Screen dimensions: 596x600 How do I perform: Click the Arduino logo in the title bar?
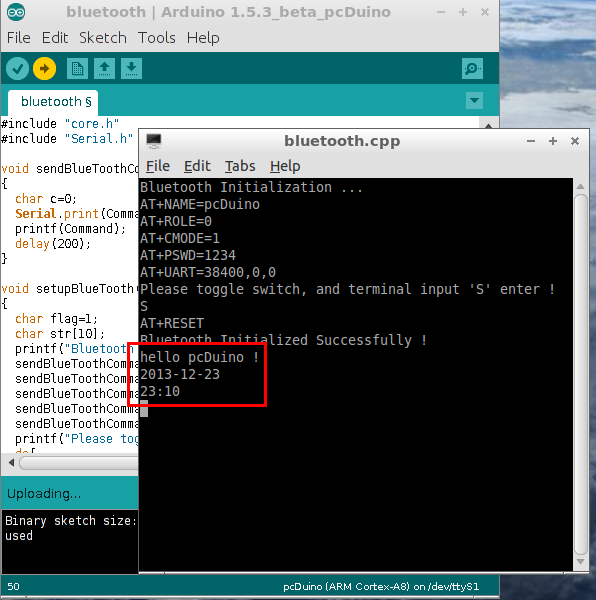coord(16,12)
